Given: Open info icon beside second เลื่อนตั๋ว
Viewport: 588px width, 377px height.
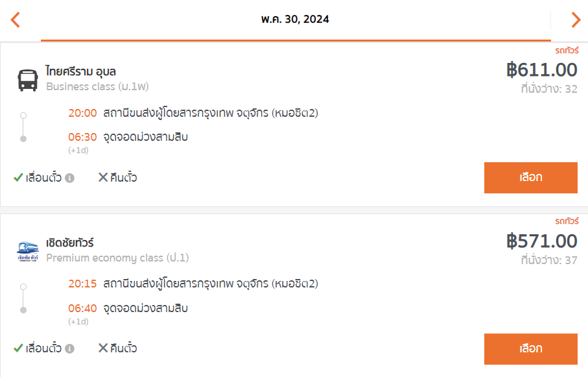Looking at the screenshot, I should pos(70,349).
